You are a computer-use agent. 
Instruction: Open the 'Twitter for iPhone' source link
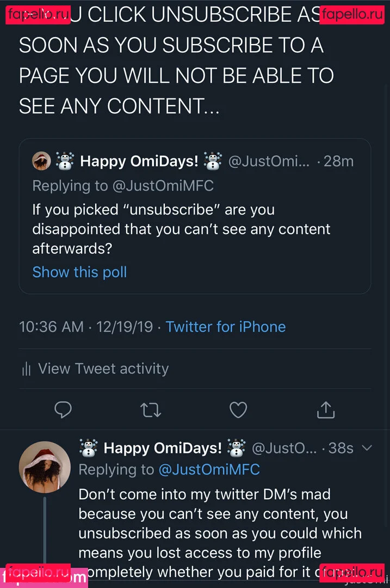225,327
